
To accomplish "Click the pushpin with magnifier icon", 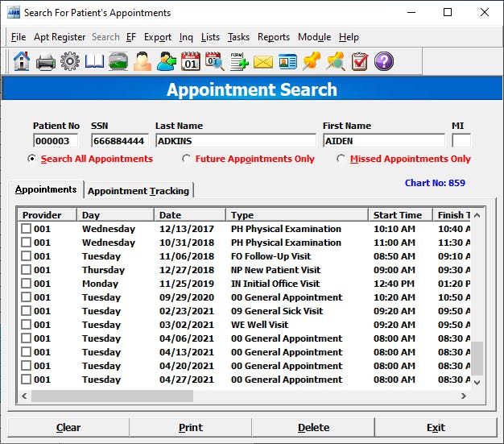I will point(336,61).
